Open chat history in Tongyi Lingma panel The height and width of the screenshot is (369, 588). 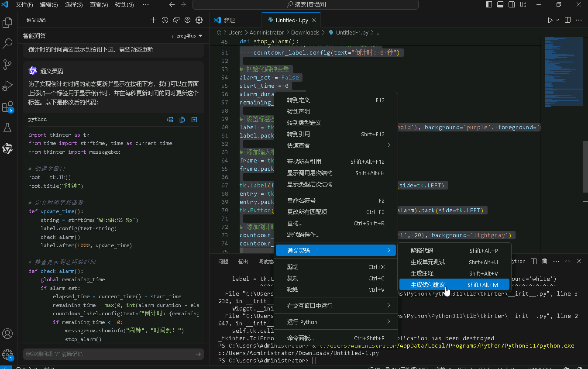(x=165, y=20)
